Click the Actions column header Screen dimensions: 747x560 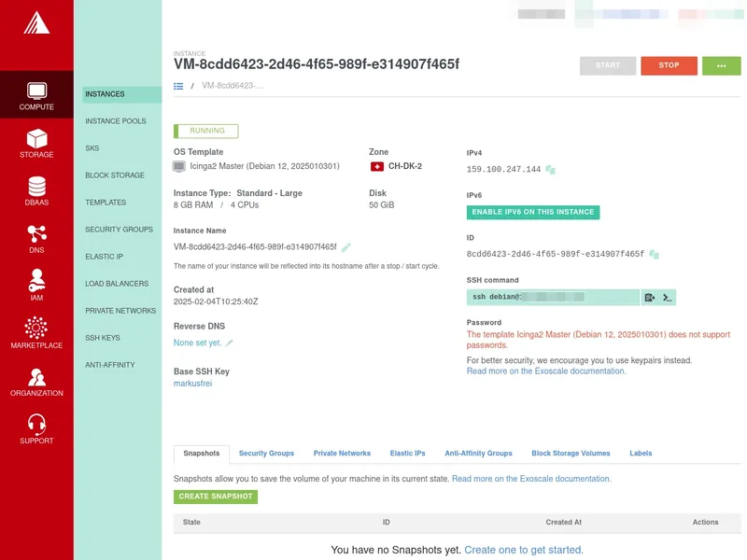click(705, 523)
